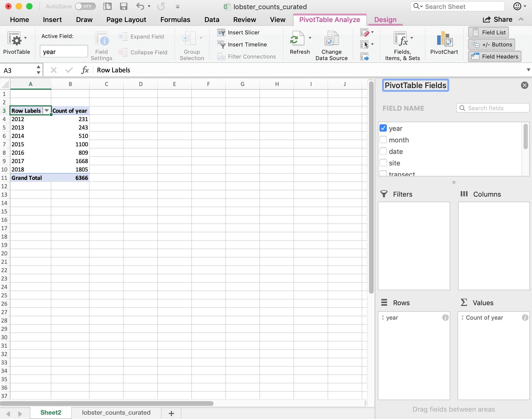Viewport: 532px width, 419px height.
Task: Open the Row Labels filter dropdown
Action: coord(47,110)
